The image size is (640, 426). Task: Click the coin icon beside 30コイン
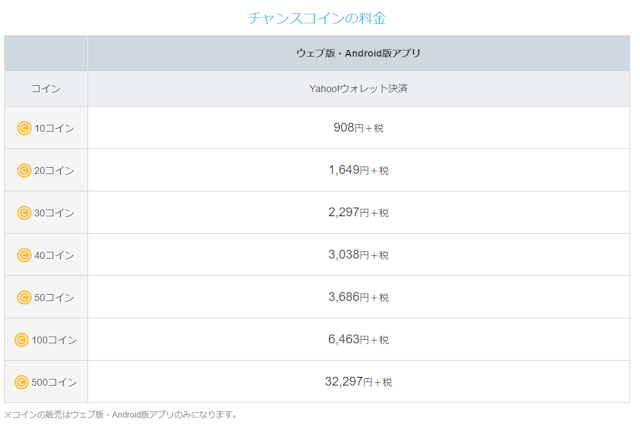tap(24, 213)
